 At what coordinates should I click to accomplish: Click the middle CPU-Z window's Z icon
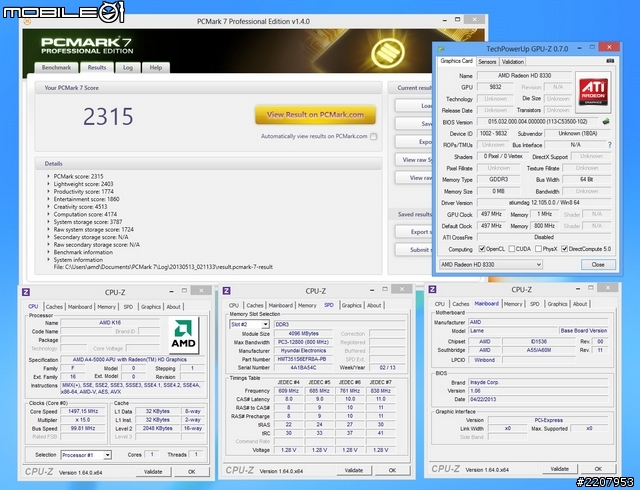pyautogui.click(x=227, y=290)
